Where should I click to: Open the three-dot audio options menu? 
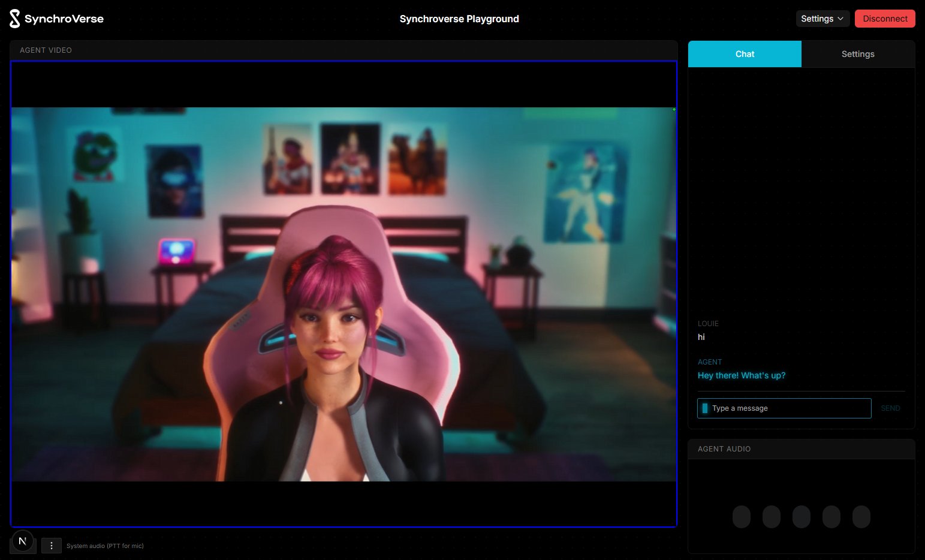click(52, 546)
